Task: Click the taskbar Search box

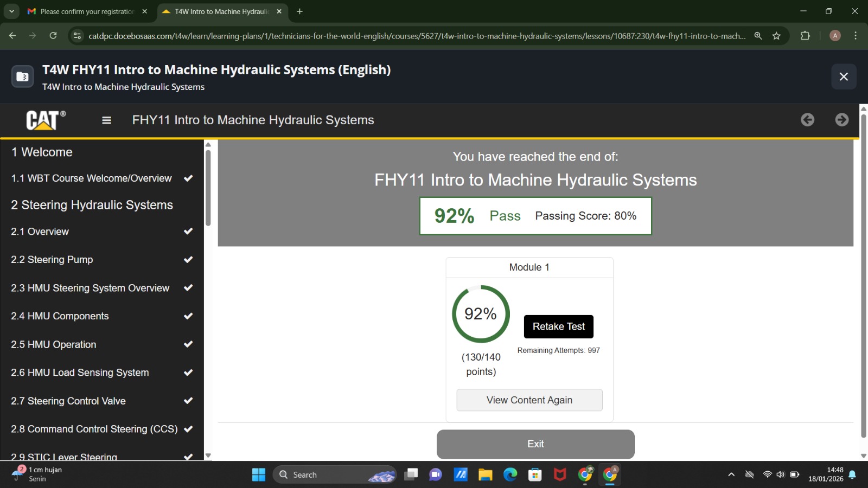Action: 335,475
